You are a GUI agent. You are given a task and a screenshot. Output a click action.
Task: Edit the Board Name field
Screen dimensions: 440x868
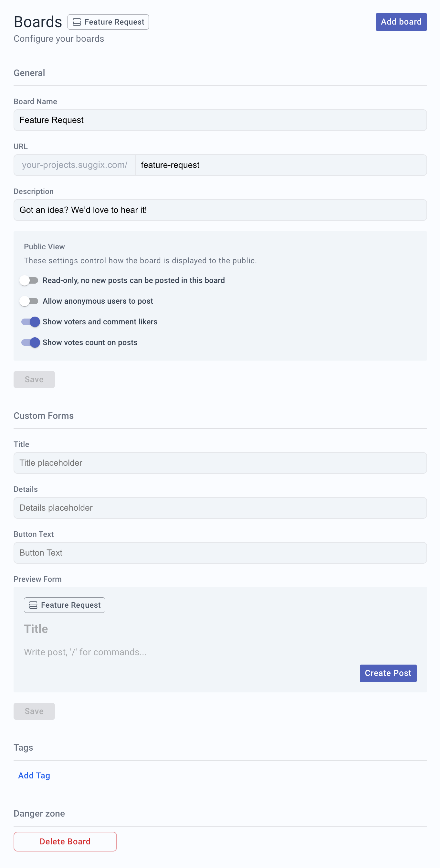(220, 120)
